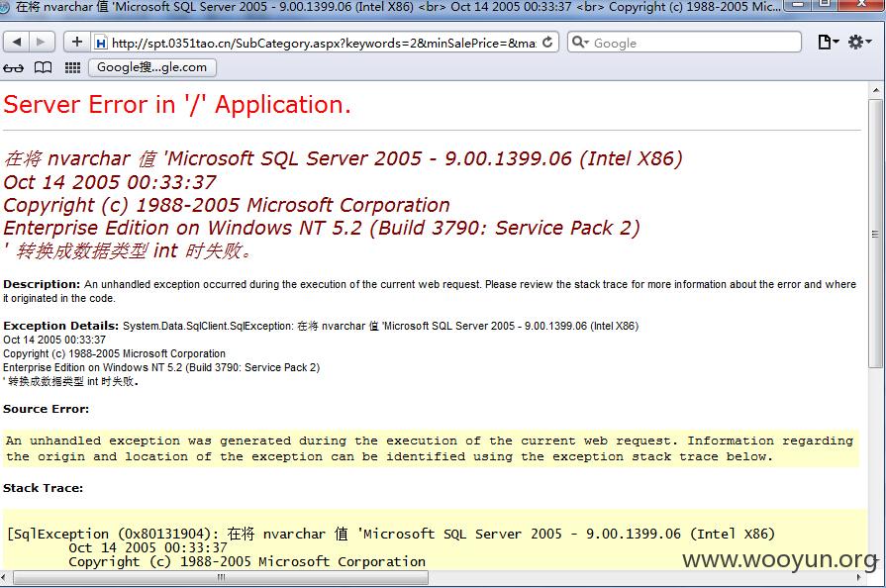886x588 pixels.
Task: Go forward to the next page
Action: [x=42, y=42]
